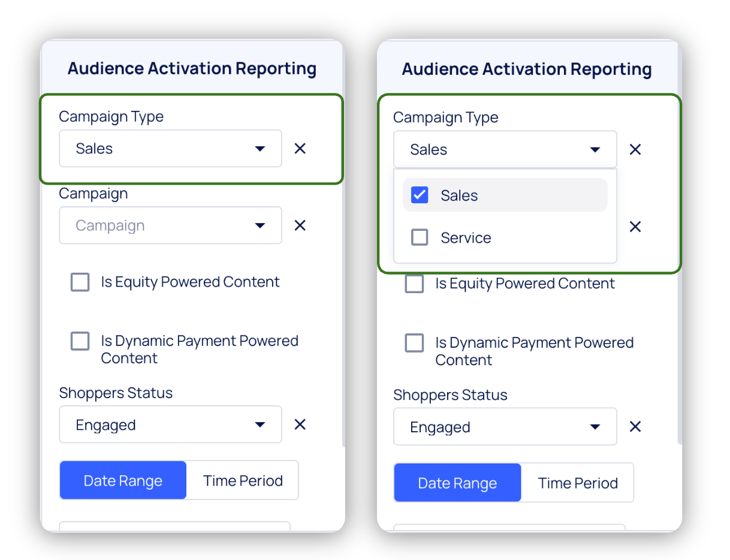730x560 pixels.
Task: Clear Campaign filter in left panel
Action: click(x=300, y=225)
